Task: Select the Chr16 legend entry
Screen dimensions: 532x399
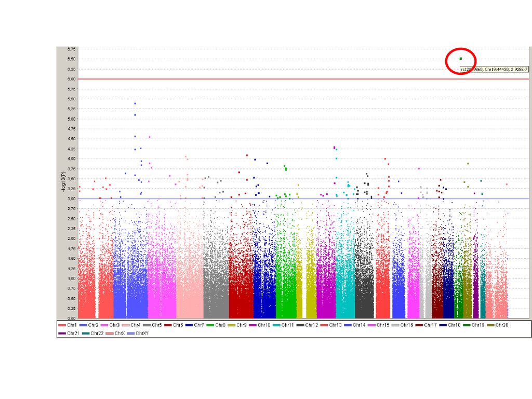Action: (402, 325)
